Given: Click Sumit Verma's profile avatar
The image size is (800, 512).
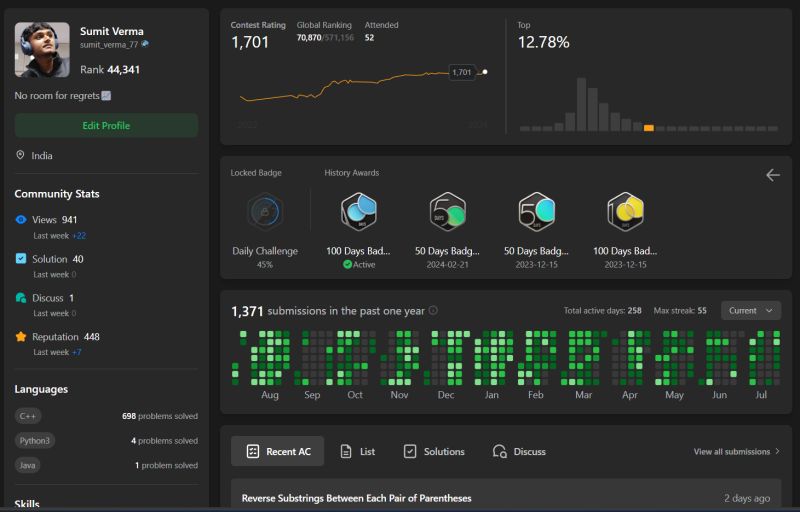Looking at the screenshot, I should point(42,49).
